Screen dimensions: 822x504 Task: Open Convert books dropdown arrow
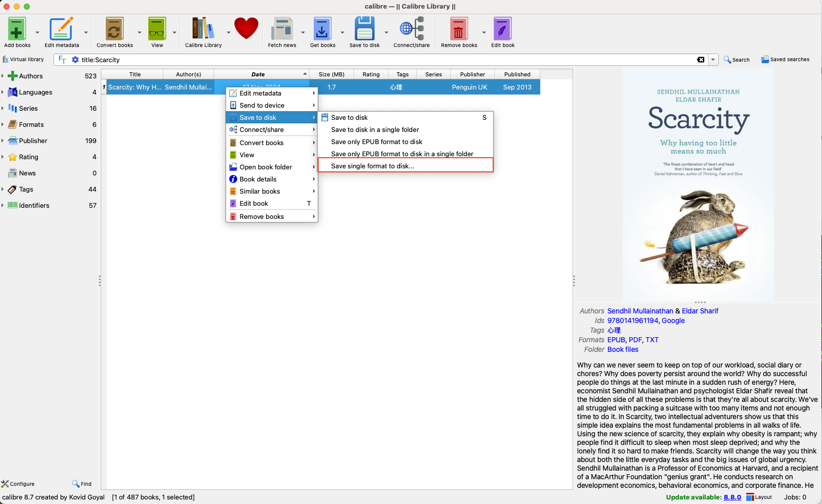[x=140, y=32]
